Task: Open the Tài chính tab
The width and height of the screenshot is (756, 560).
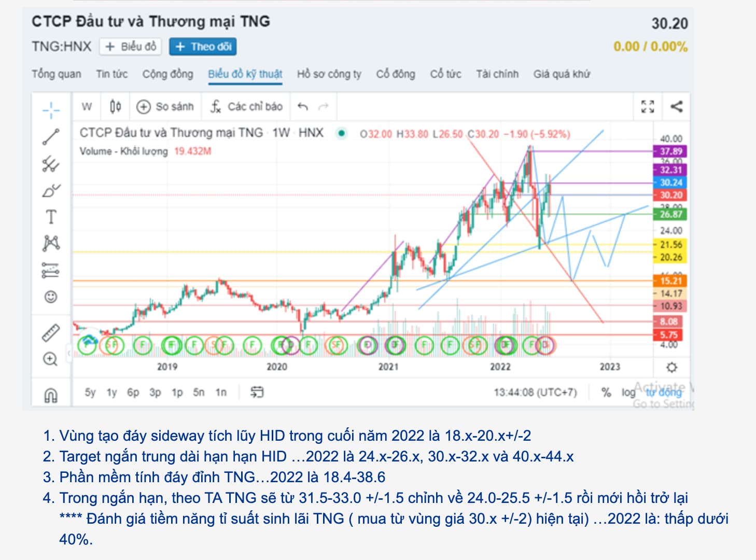Action: coord(497,74)
